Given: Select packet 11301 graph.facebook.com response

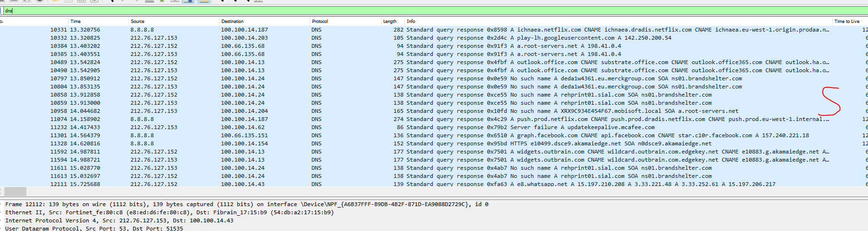Looking at the screenshot, I should point(434,135).
